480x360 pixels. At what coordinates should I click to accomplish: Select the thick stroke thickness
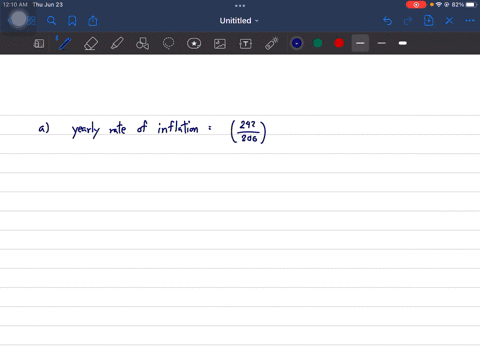403,43
